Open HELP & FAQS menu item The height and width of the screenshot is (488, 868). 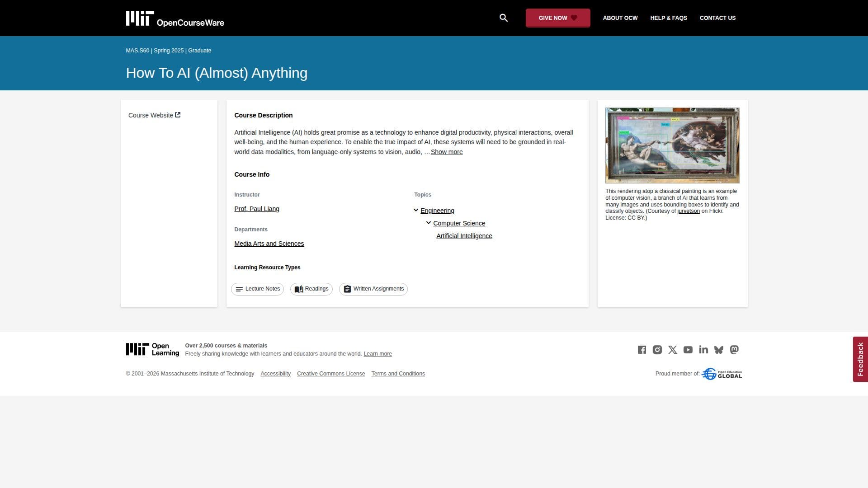[668, 18]
